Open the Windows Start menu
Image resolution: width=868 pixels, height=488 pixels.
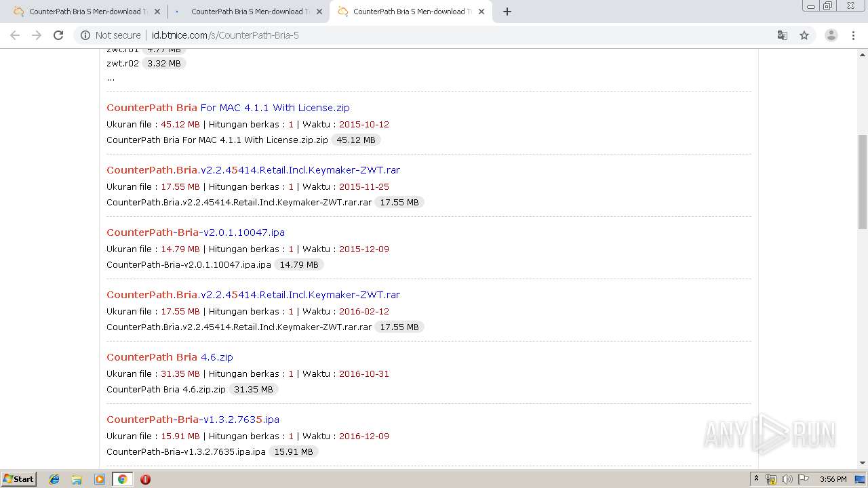point(18,479)
